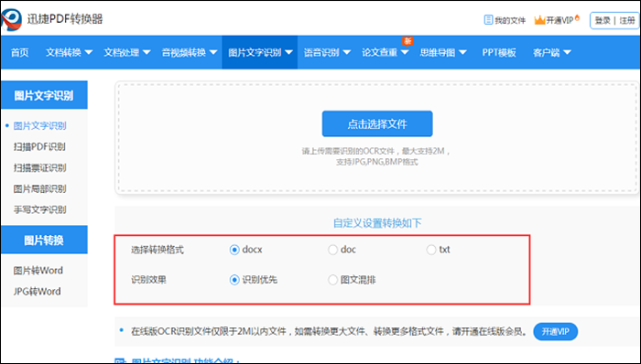Open 图片局部识别 in sidebar
The image size is (641, 364).
[x=39, y=188]
